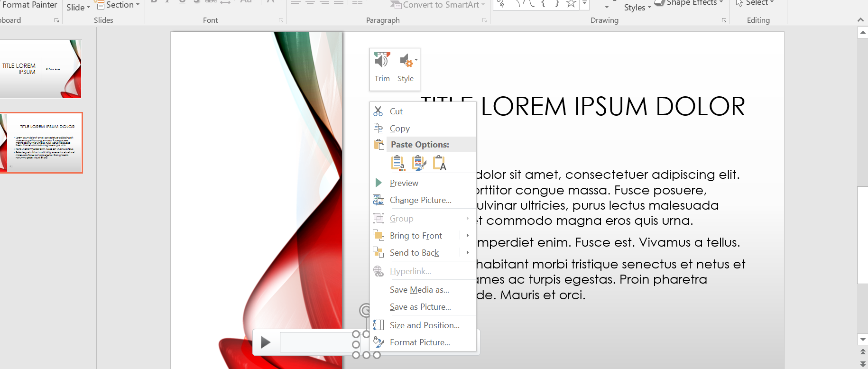Click Save Media as menu entry
Viewport: 868px width, 369px height.
[x=419, y=290]
